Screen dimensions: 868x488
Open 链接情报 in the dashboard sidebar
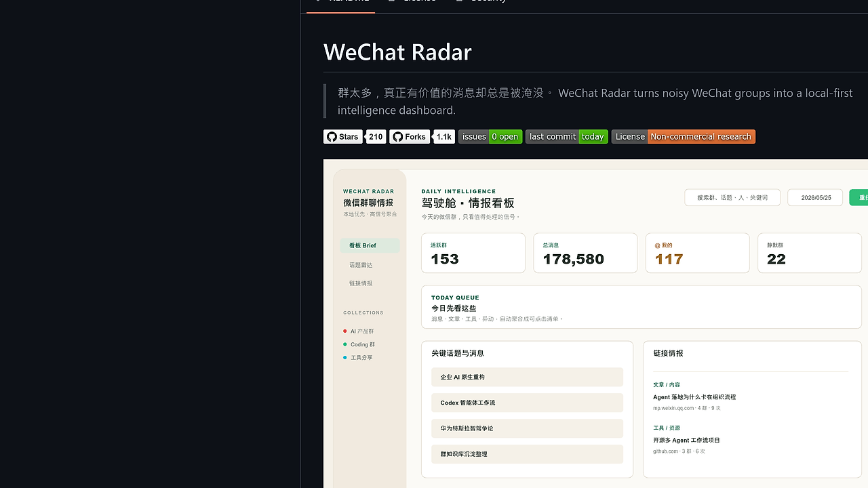(x=361, y=283)
